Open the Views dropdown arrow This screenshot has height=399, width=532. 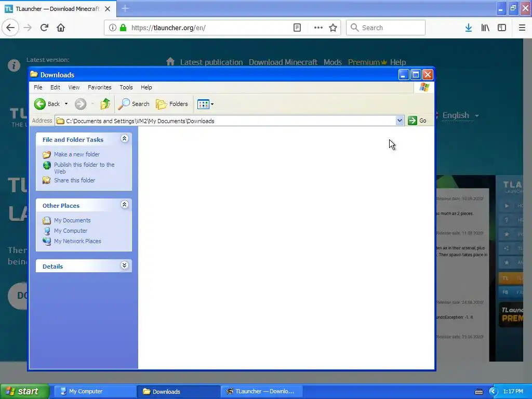(x=212, y=104)
